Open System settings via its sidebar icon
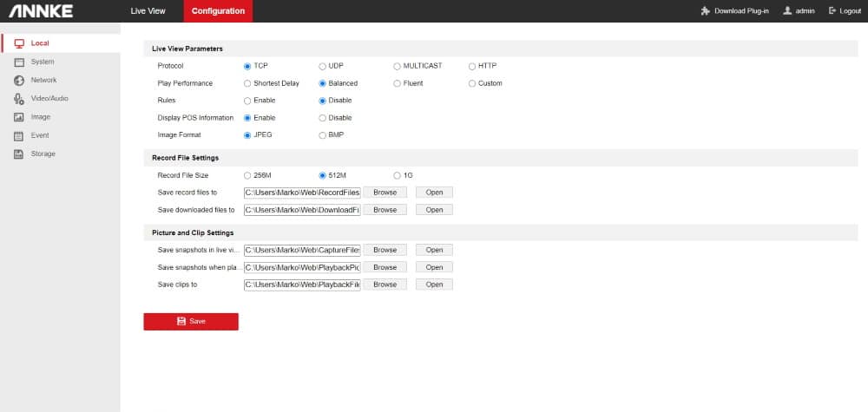Image resolution: width=868 pixels, height=412 pixels. [19, 62]
